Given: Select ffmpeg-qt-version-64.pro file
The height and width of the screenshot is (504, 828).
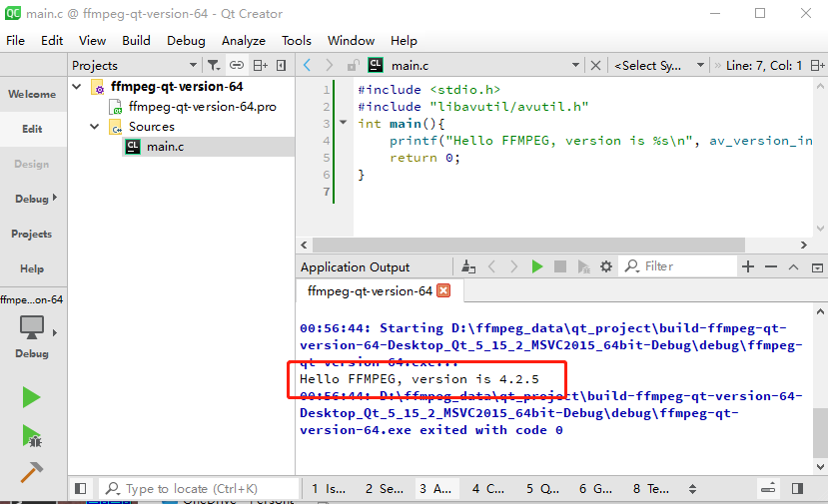Looking at the screenshot, I should (202, 107).
